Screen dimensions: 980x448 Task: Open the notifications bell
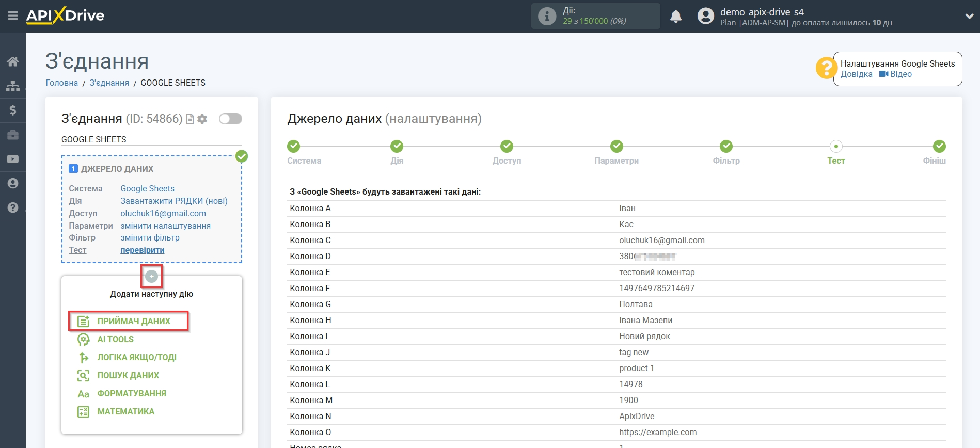[675, 17]
